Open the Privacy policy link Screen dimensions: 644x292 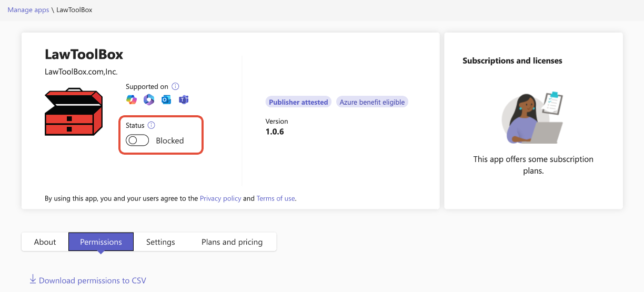point(220,198)
